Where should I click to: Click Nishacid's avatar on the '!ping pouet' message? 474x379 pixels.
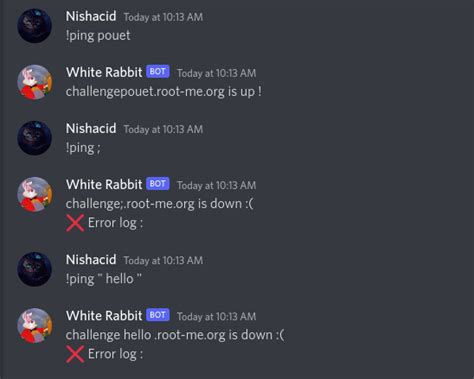point(34,26)
